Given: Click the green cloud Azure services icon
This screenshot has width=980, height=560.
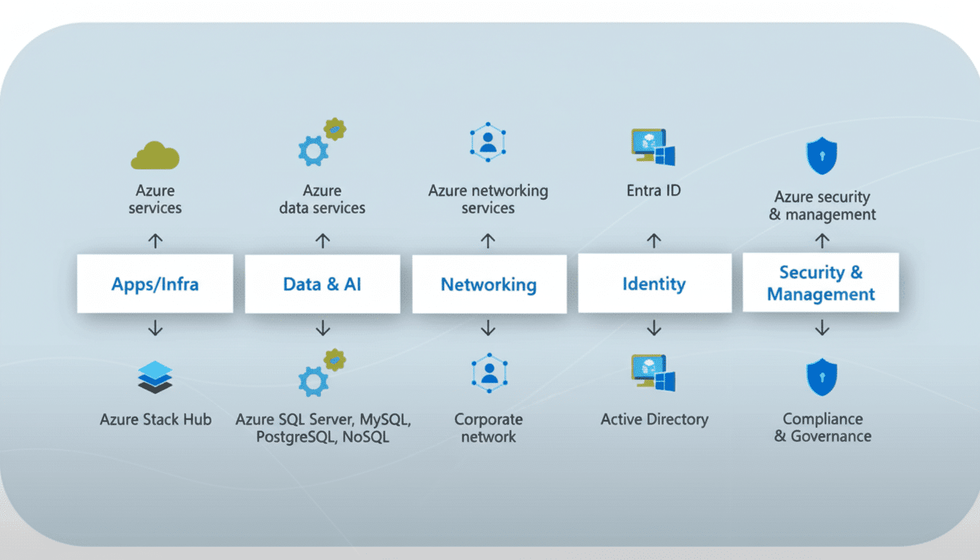Looking at the screenshot, I should click(x=155, y=155).
